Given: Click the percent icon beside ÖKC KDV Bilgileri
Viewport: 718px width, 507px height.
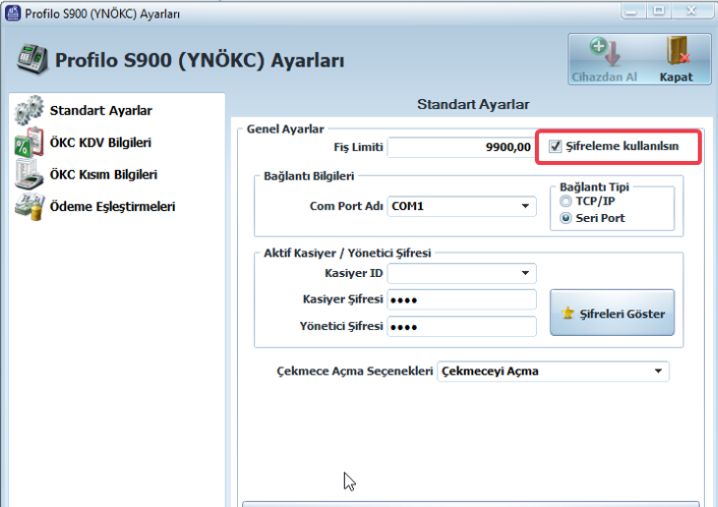Looking at the screenshot, I should [x=29, y=142].
